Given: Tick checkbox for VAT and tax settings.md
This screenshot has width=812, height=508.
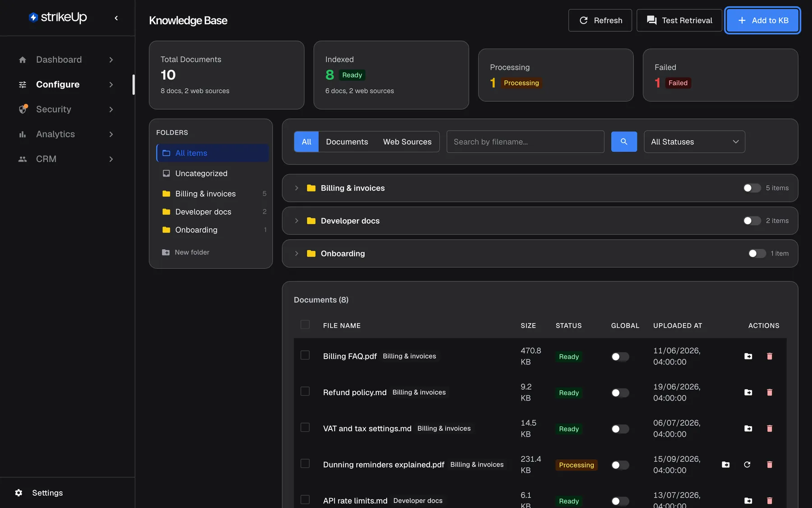Looking at the screenshot, I should click(x=305, y=428).
